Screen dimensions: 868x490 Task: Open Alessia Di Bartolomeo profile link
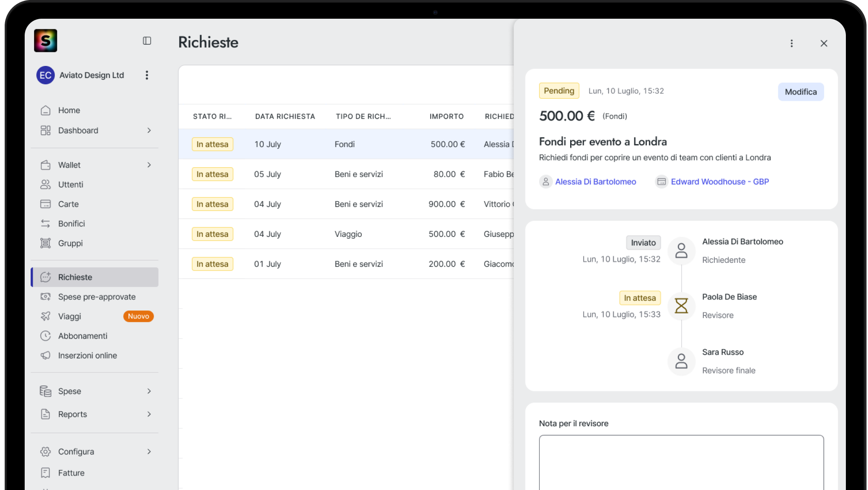coord(595,182)
